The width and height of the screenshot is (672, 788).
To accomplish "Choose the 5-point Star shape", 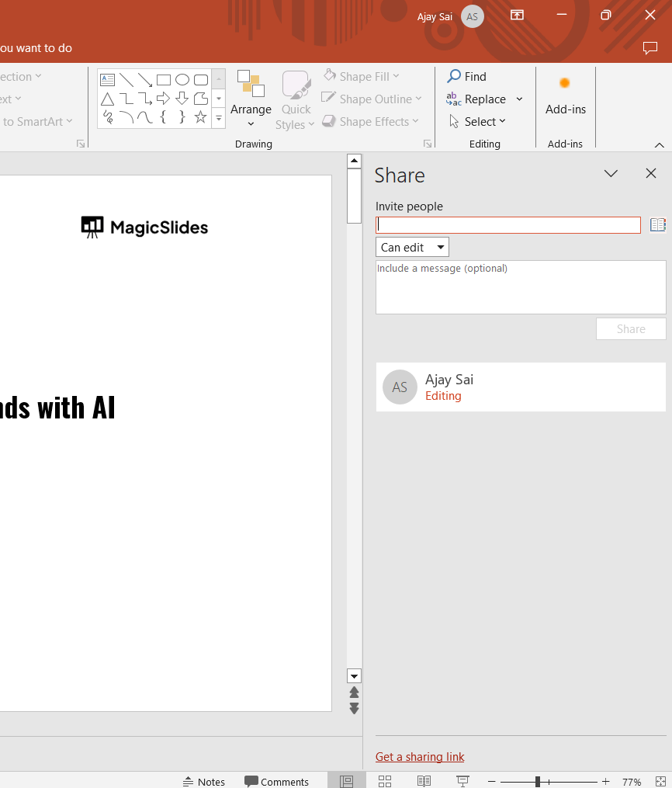I will tap(201, 117).
